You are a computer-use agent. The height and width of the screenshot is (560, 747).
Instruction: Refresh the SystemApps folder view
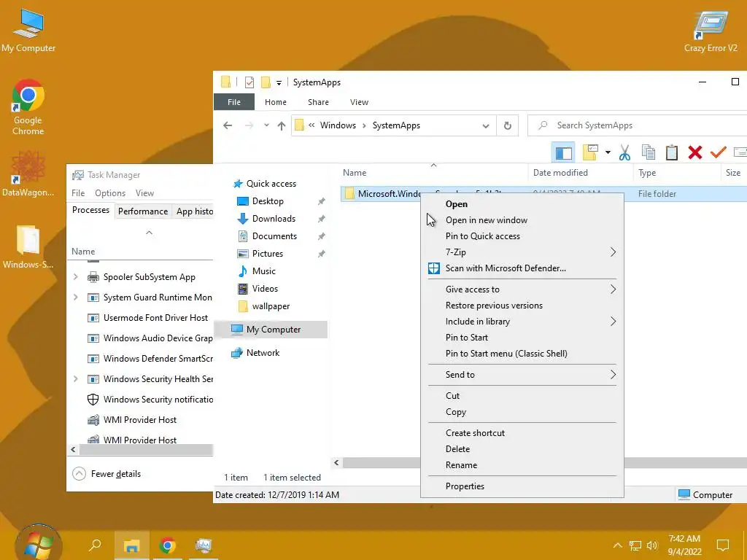[x=508, y=125]
